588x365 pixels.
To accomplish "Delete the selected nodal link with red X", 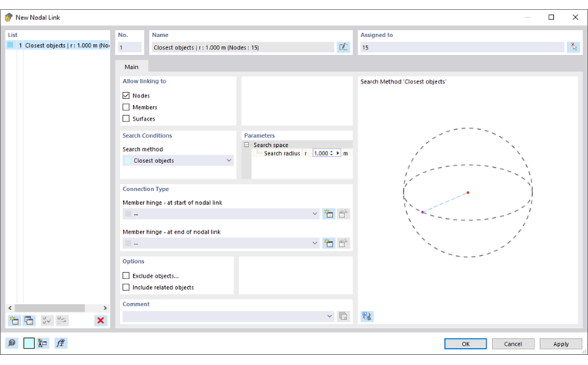I will pos(101,320).
